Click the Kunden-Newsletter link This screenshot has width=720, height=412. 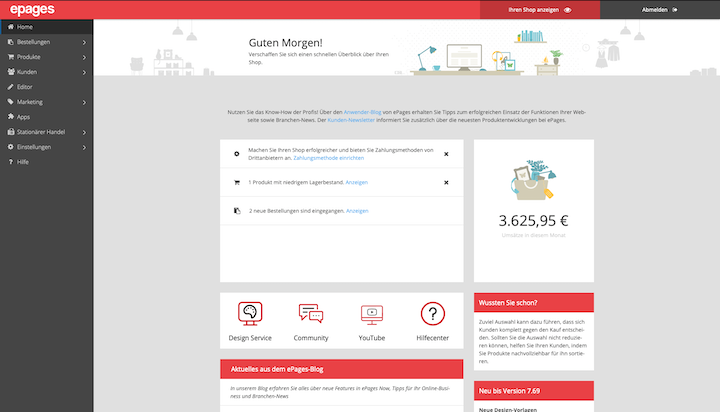coord(353,120)
